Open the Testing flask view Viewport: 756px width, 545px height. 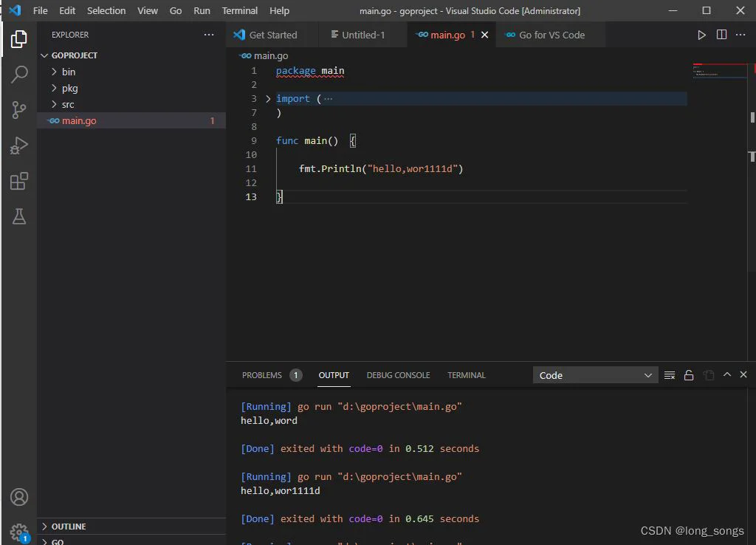(18, 216)
